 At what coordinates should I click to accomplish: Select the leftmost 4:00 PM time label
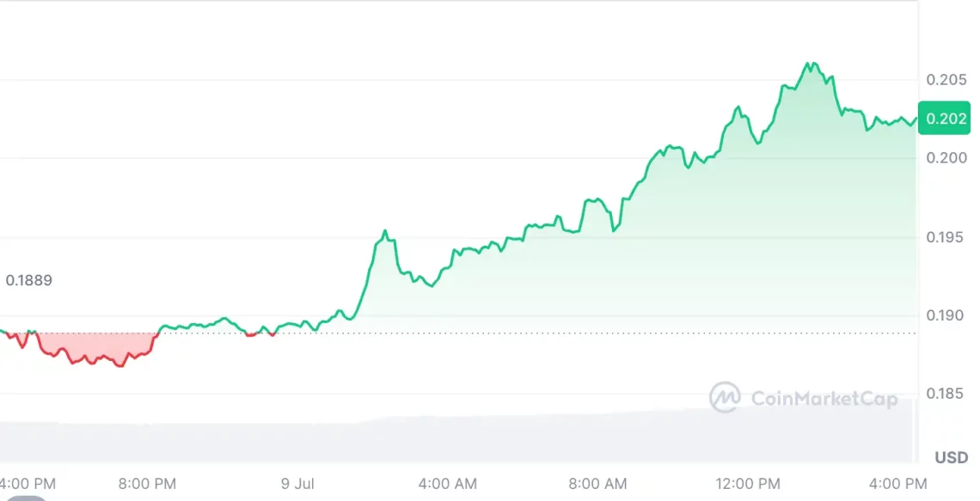(x=28, y=484)
